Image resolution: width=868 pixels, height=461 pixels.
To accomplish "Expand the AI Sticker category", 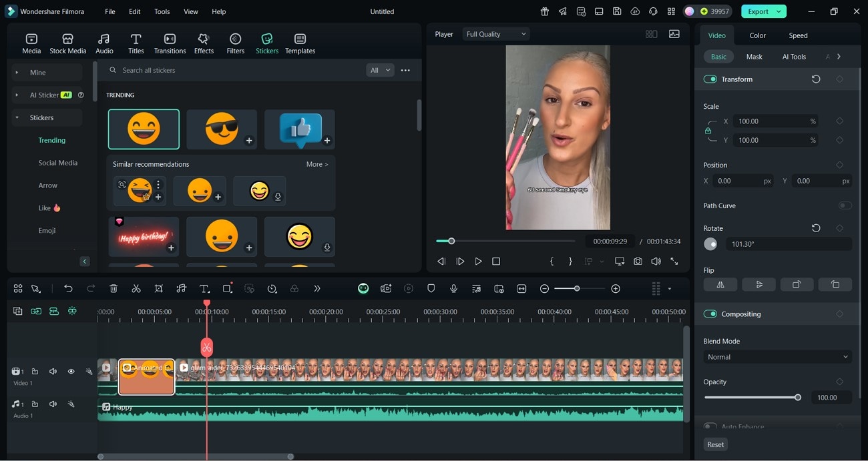I will point(17,95).
